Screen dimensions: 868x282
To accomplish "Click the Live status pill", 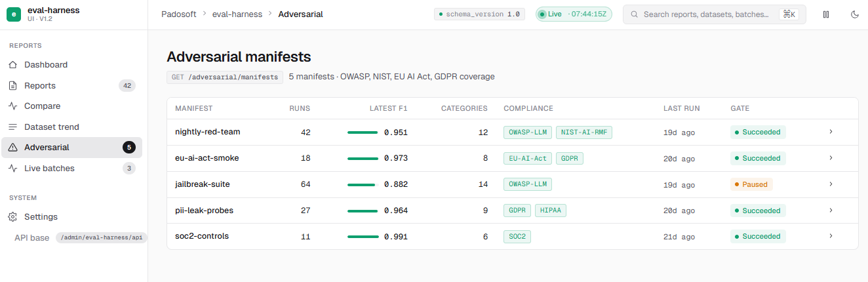I will click(x=574, y=14).
